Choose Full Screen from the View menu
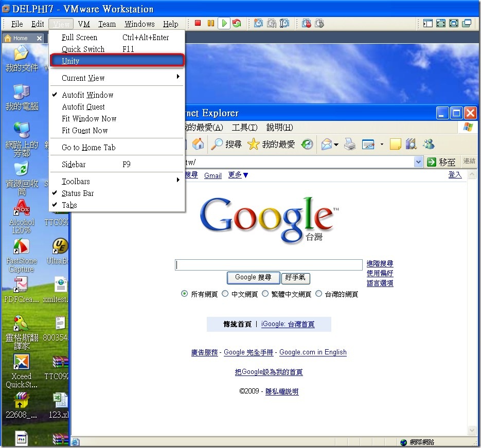Viewport: 481px width, 448px height. (x=117, y=38)
